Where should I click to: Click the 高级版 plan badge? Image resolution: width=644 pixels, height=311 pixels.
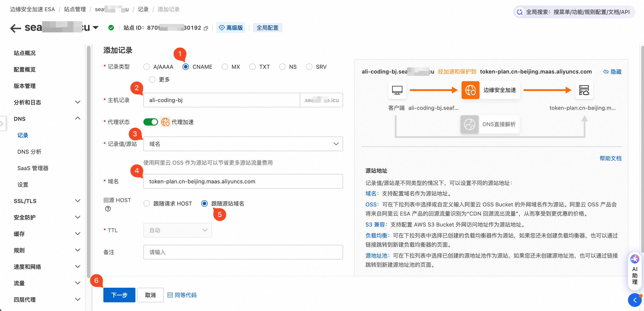[x=231, y=28]
